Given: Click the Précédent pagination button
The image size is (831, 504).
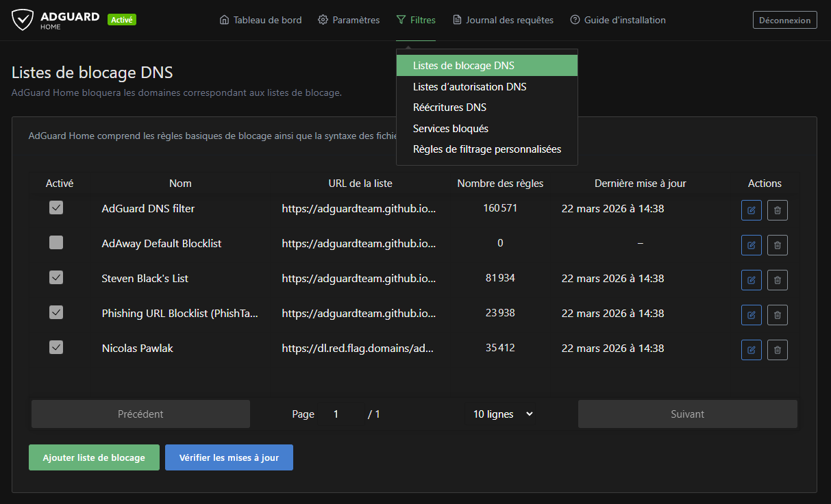Looking at the screenshot, I should tap(140, 414).
